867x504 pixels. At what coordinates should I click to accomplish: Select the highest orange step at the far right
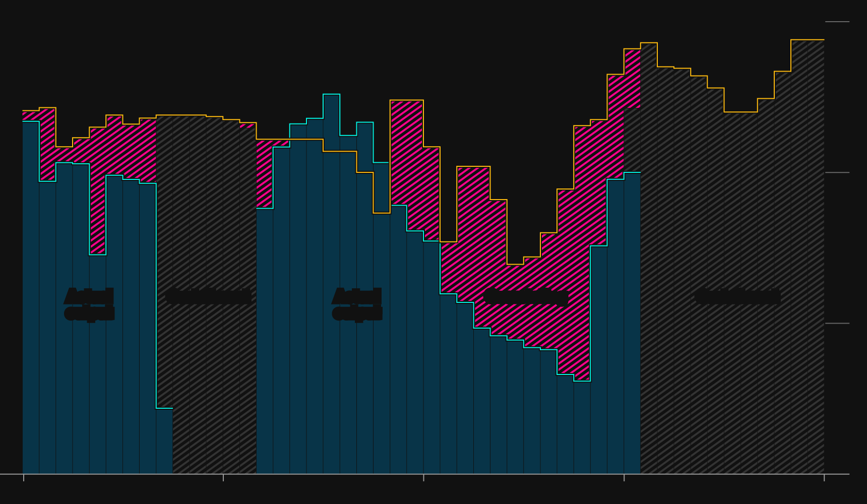(808, 40)
